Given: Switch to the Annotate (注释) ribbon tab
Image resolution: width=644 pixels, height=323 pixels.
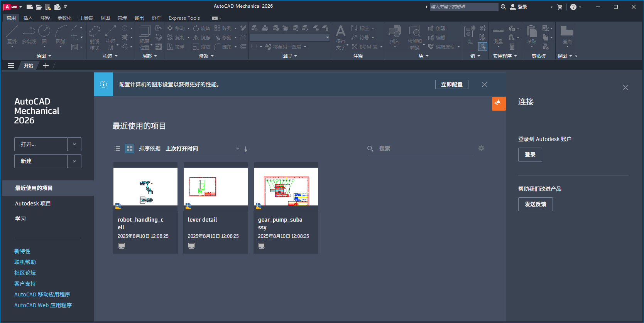Looking at the screenshot, I should [x=45, y=18].
